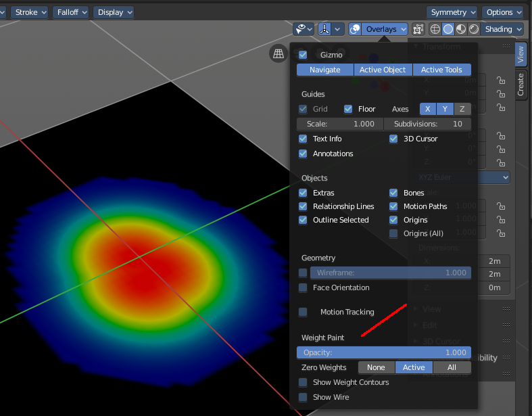532x416 pixels.
Task: Toggle the X rotation lock icon
Action: point(501,136)
